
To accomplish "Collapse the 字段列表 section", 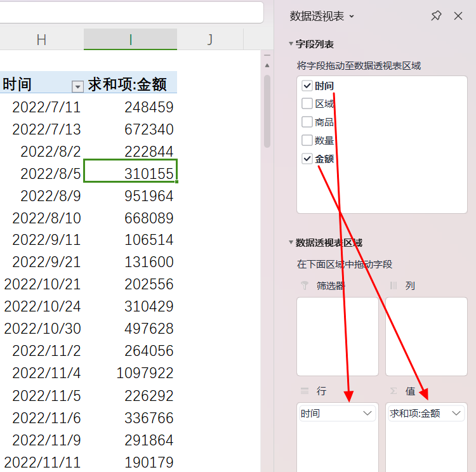I will click(291, 44).
